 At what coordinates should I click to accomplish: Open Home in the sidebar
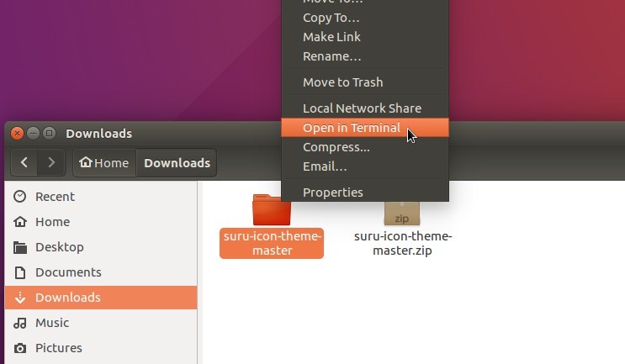(x=101, y=222)
